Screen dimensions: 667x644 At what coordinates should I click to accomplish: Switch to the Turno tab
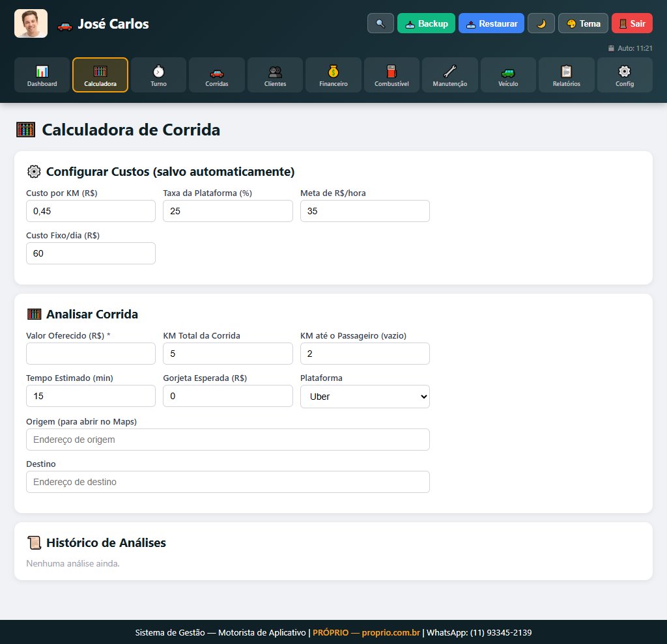click(159, 75)
